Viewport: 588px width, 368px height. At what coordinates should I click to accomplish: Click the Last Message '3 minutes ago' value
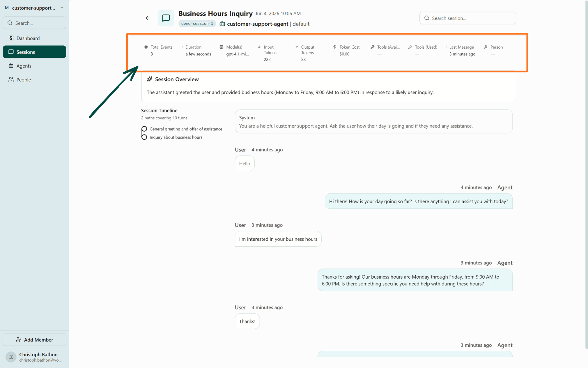click(462, 54)
